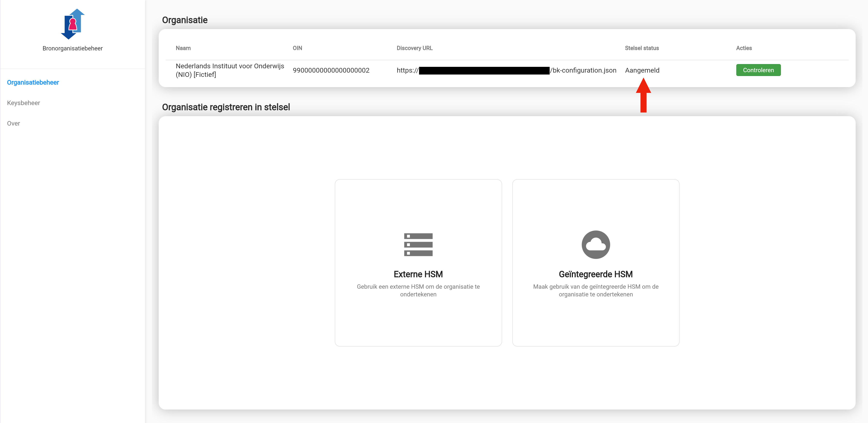Click the Discovery URL column header
This screenshot has width=868, height=423.
coord(414,48)
